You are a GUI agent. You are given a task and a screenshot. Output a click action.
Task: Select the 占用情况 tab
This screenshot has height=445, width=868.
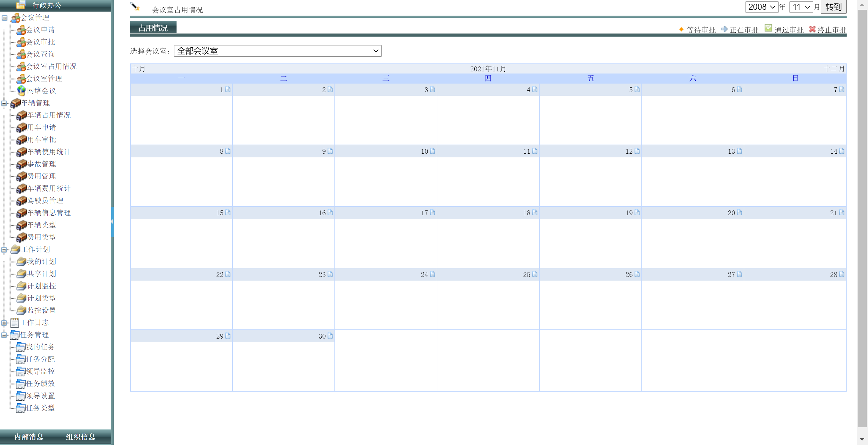click(153, 27)
